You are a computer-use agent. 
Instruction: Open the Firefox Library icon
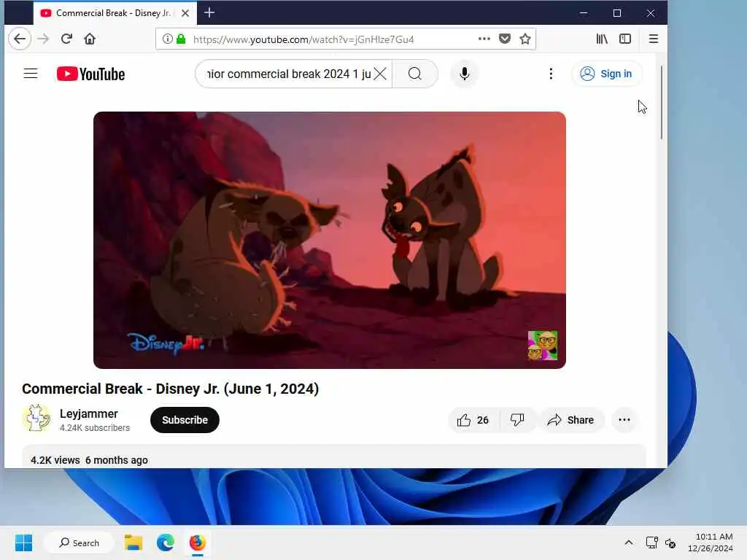coord(602,39)
